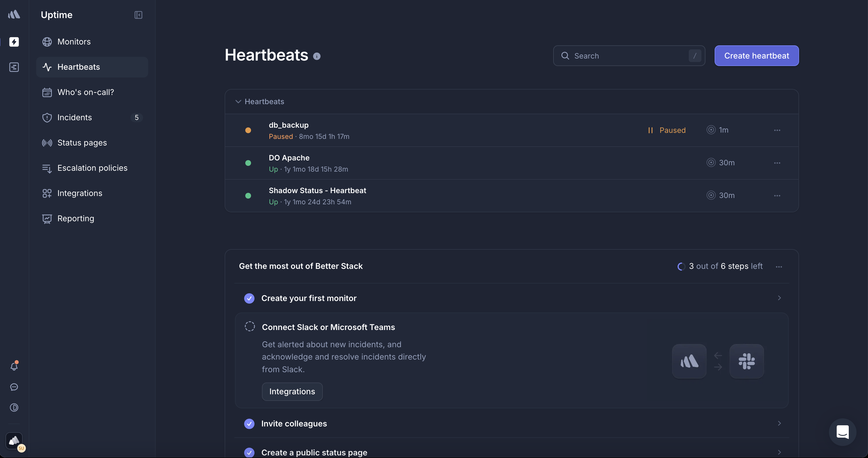Click inside the Search field
This screenshot has width=868, height=458.
tap(628, 56)
